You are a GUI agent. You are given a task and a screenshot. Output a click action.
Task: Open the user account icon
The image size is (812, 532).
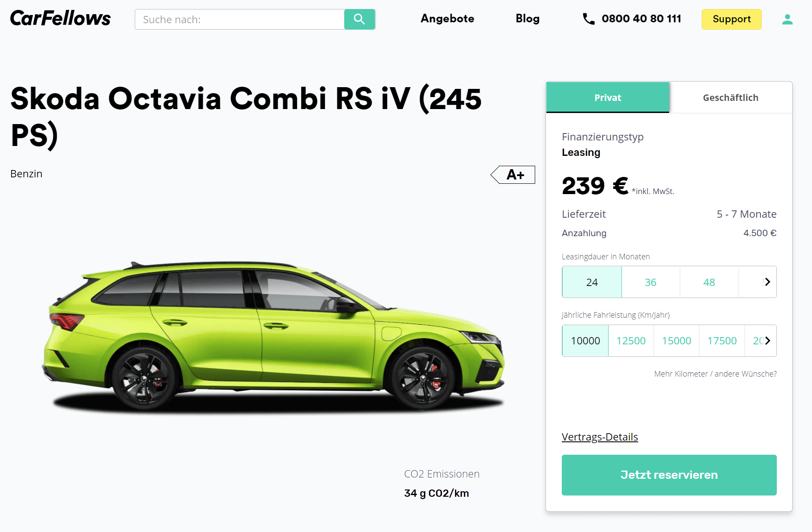coord(787,19)
